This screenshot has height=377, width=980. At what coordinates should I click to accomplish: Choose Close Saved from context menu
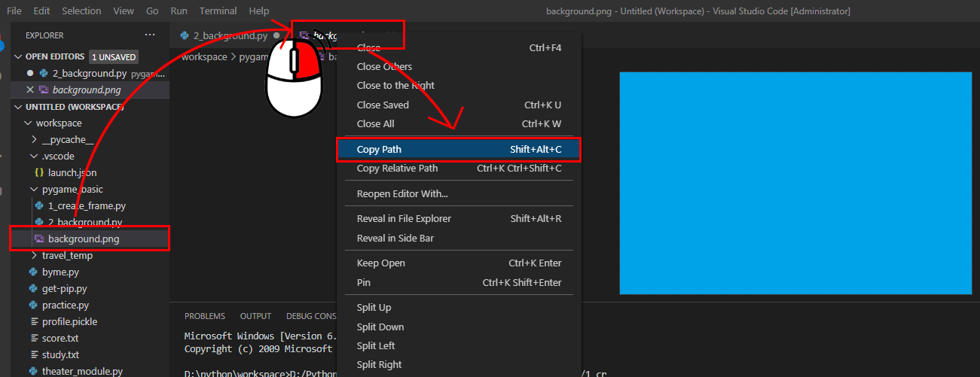(x=459, y=105)
